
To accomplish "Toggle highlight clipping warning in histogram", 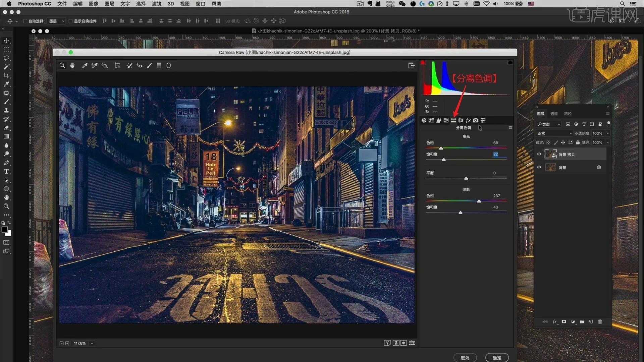I will pyautogui.click(x=510, y=62).
